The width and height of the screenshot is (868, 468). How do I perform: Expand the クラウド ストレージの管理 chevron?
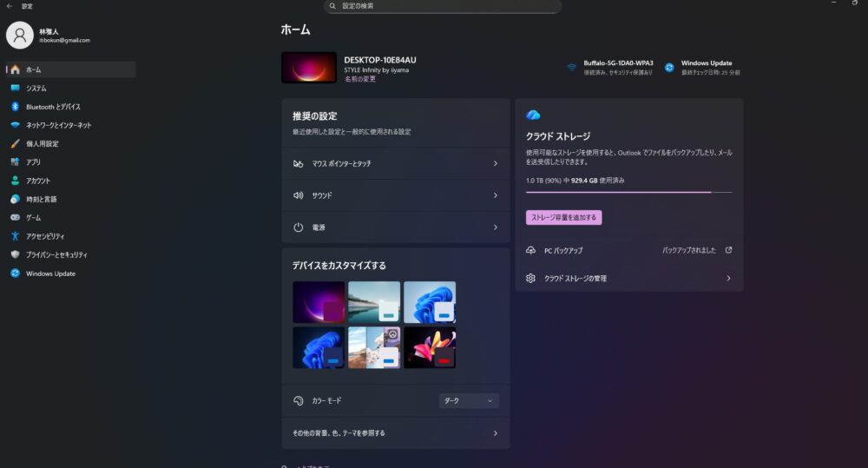pos(728,279)
